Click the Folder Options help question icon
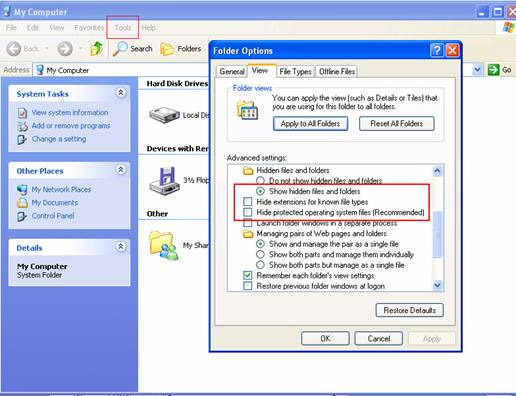 [x=437, y=51]
